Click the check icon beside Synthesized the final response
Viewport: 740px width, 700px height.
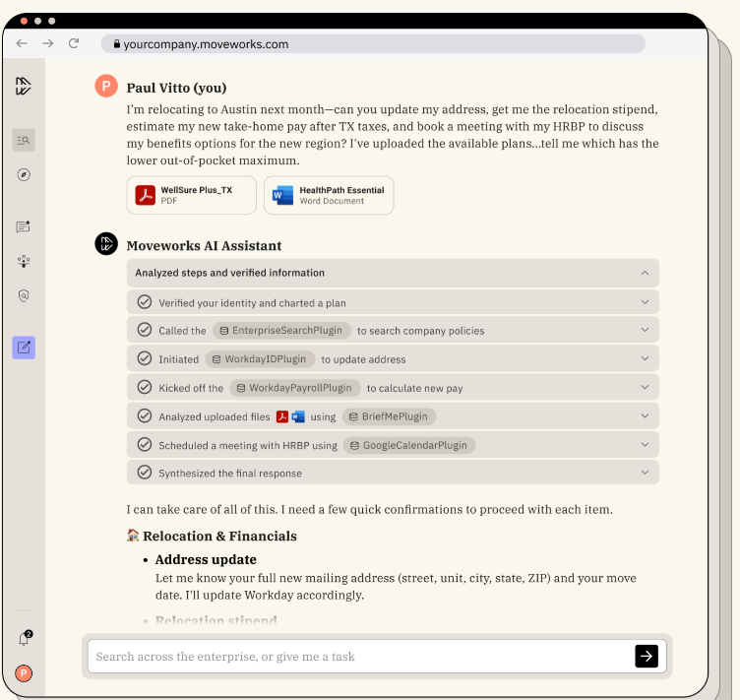[x=145, y=472]
